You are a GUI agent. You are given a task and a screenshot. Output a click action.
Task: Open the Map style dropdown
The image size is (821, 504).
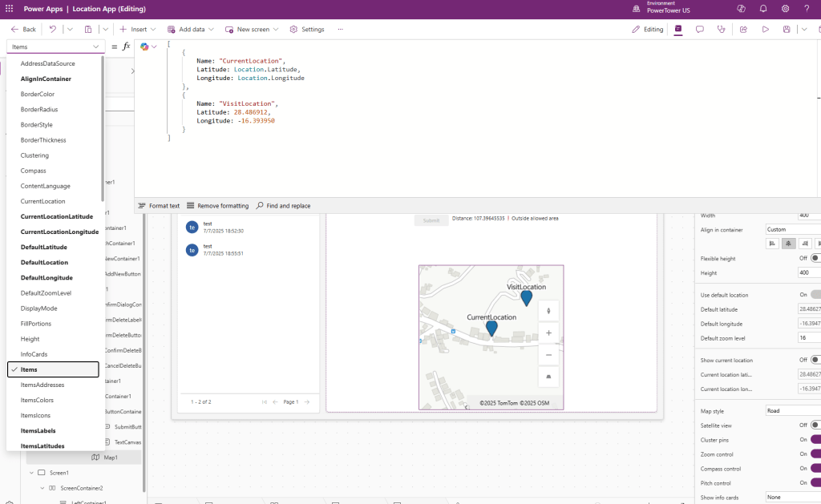click(792, 410)
